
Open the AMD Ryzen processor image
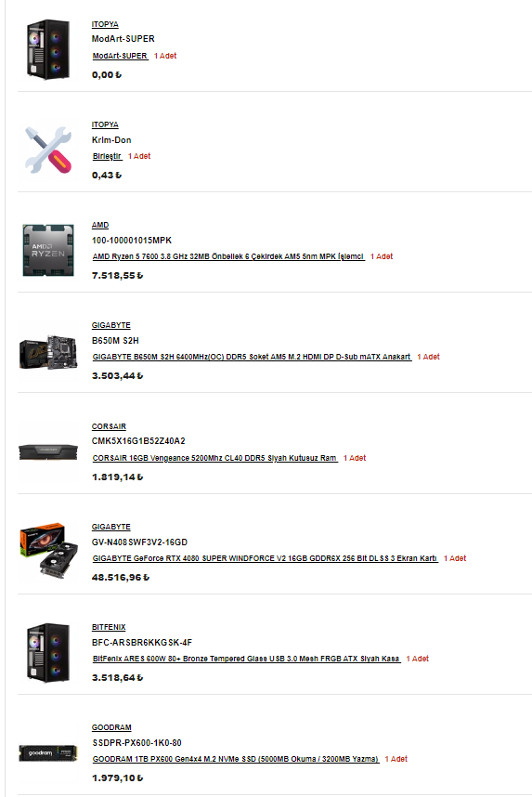48,250
